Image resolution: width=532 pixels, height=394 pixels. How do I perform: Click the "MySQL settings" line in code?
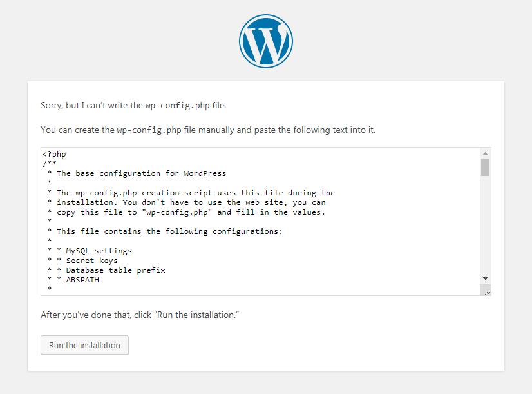(99, 251)
